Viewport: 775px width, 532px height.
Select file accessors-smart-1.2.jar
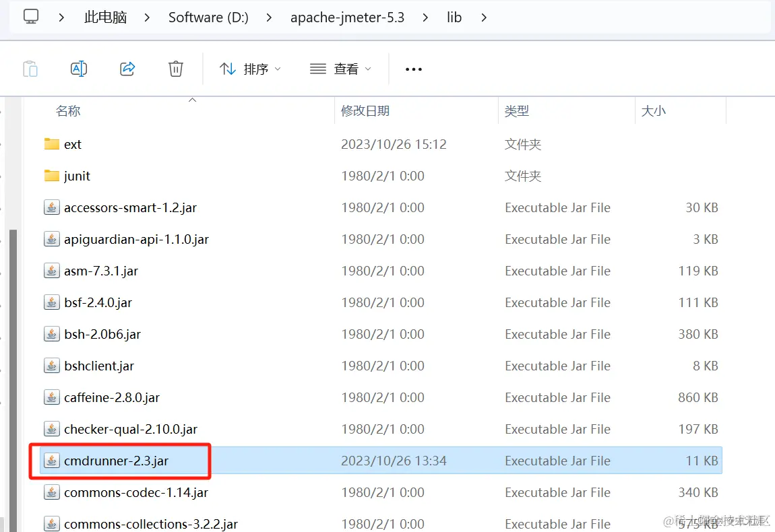(x=131, y=208)
